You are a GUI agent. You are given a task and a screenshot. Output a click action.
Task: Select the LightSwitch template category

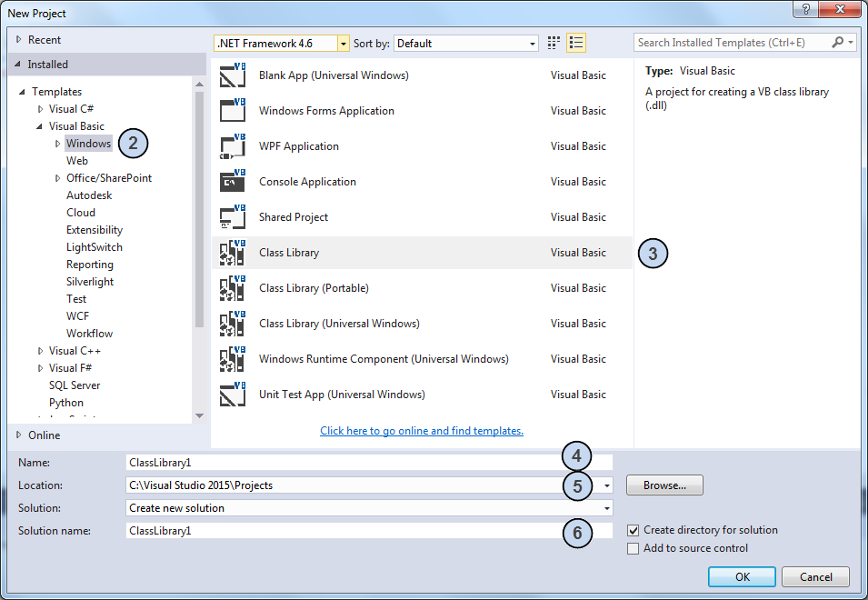95,247
